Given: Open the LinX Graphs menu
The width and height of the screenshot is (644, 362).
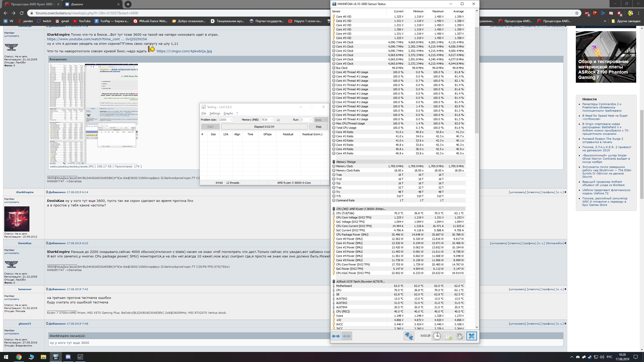Looking at the screenshot, I should tap(228, 113).
